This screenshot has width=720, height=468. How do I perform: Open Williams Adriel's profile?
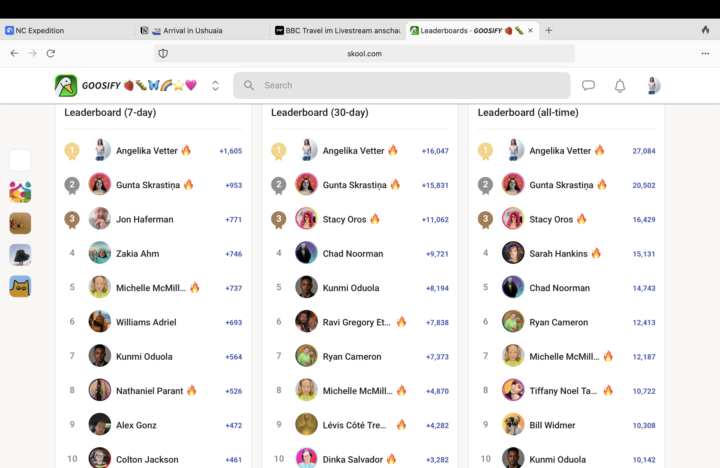coord(146,322)
